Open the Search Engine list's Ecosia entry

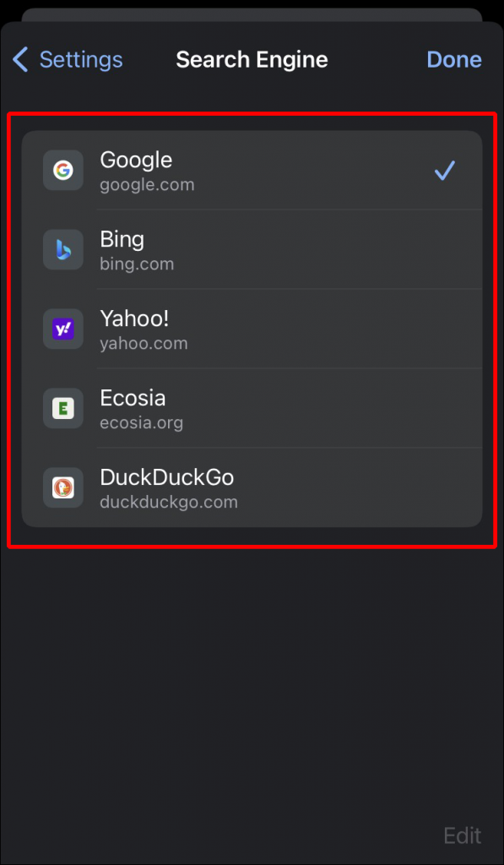[x=252, y=408]
